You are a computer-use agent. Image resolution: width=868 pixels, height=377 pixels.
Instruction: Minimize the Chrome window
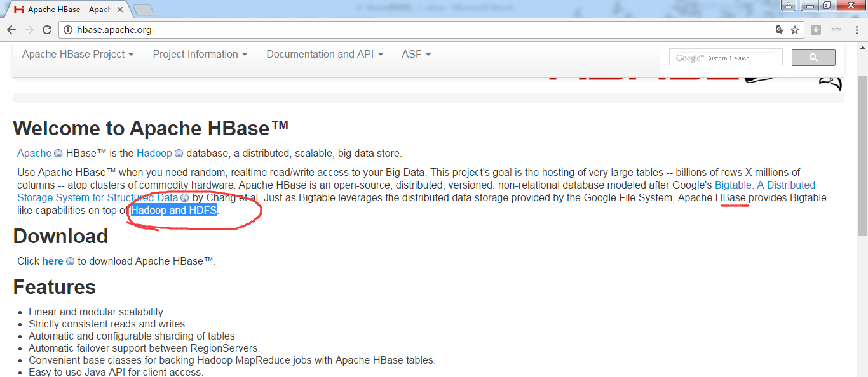click(809, 6)
